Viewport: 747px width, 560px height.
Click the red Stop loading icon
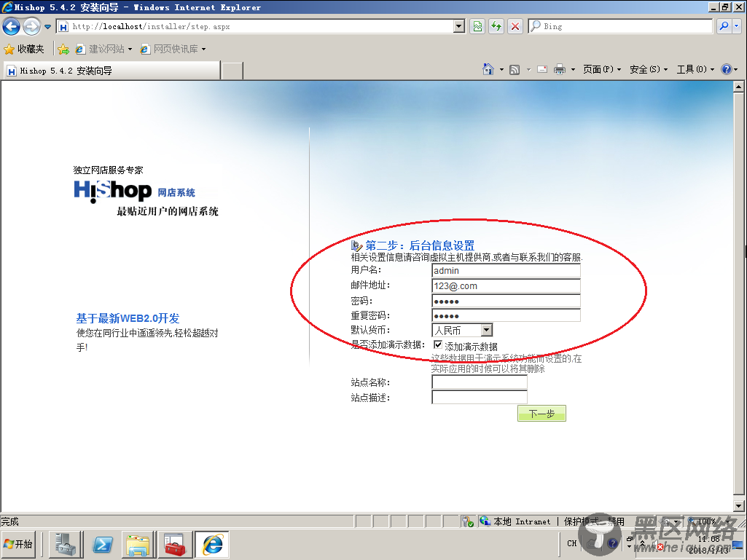[x=515, y=27]
